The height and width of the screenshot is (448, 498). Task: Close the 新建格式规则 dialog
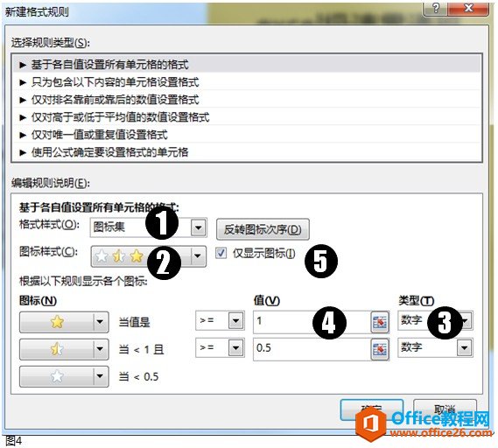[469, 8]
